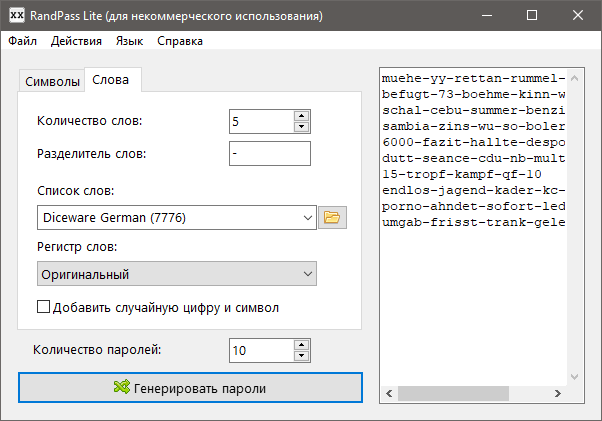The image size is (602, 421).
Task: Click the word separator input field
Action: [x=269, y=154]
